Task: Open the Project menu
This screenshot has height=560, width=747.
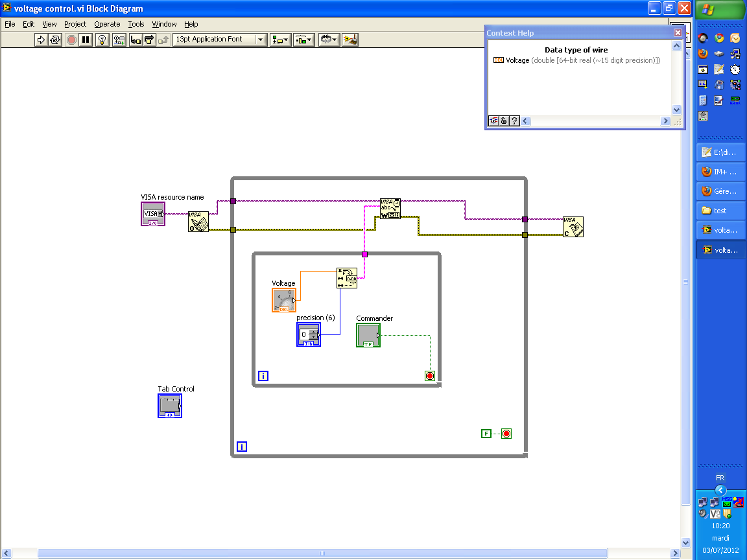Action: pos(75,24)
